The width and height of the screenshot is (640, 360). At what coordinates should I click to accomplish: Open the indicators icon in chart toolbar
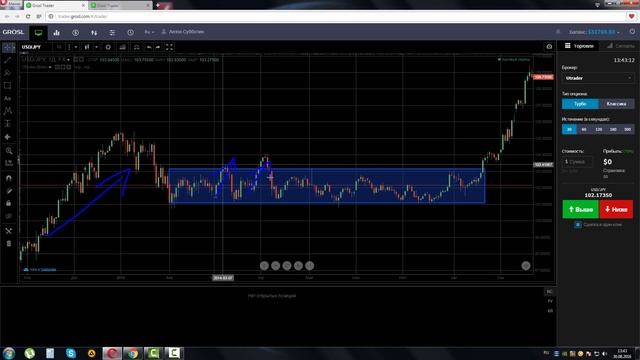[x=122, y=47]
